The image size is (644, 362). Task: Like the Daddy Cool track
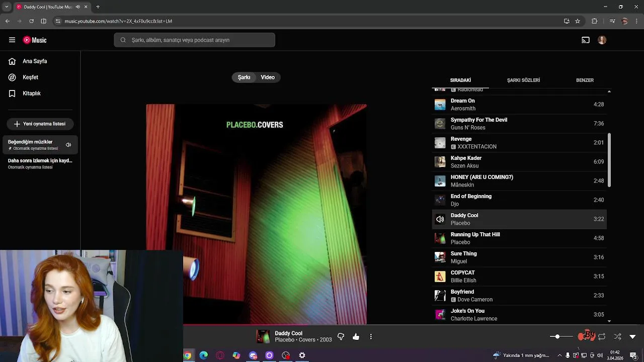(x=356, y=336)
